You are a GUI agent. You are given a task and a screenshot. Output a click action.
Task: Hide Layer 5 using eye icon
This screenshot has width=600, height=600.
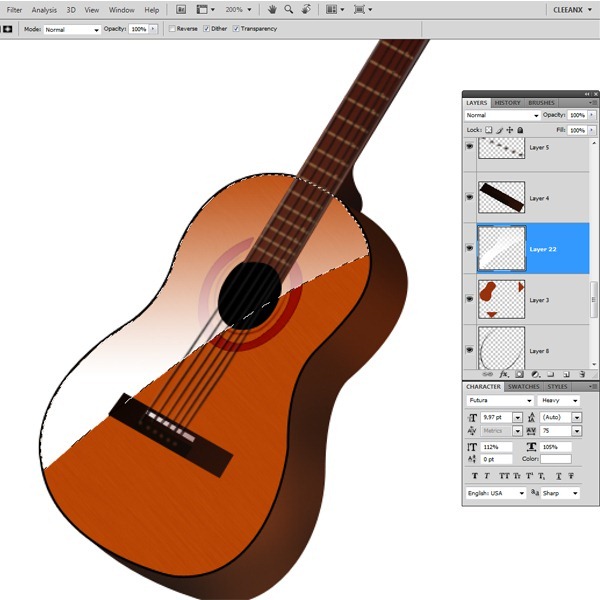coord(470,147)
